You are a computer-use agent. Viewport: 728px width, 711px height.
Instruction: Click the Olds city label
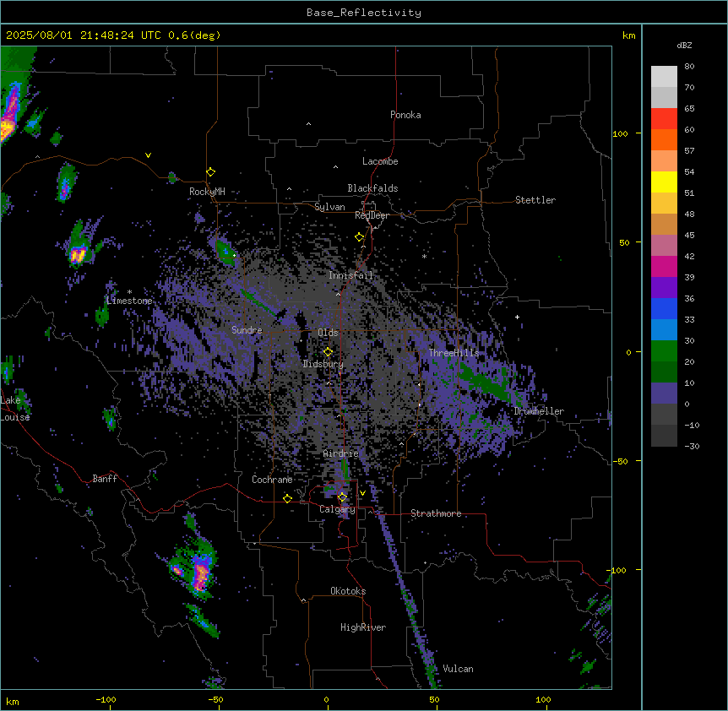point(328,333)
